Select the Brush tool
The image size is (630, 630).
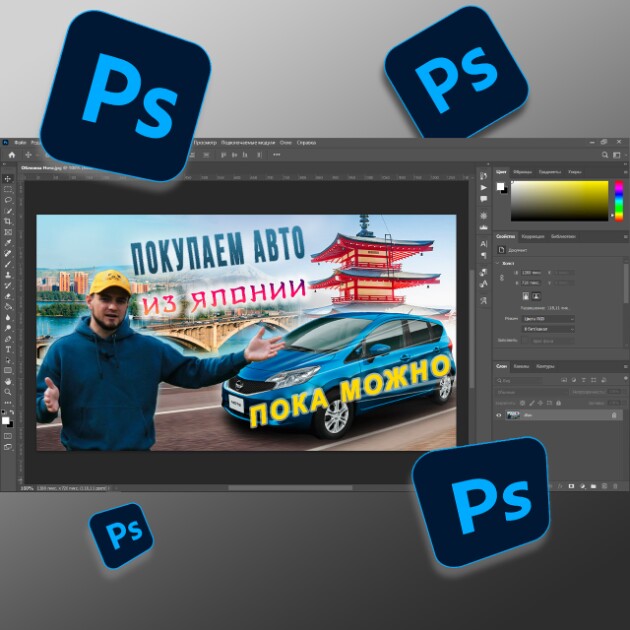(x=8, y=264)
